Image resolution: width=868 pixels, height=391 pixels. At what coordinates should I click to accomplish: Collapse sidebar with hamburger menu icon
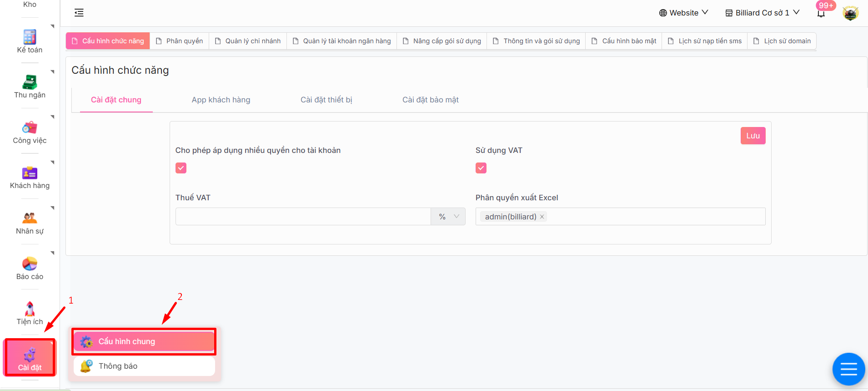pos(79,13)
